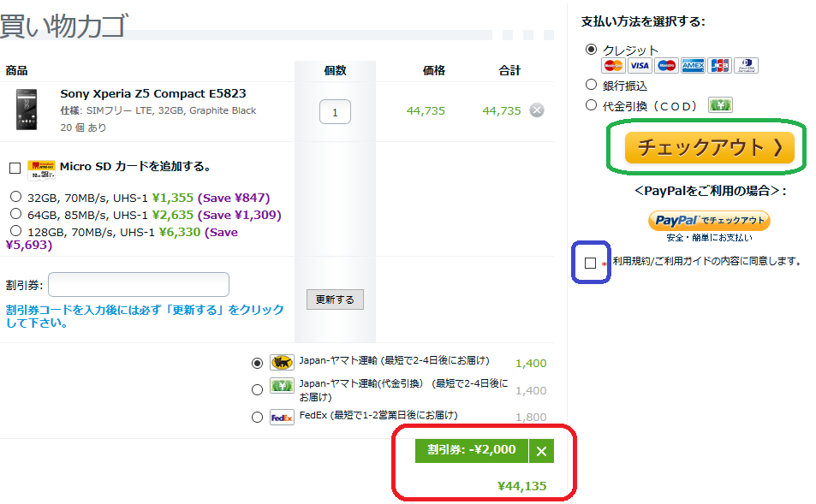Check out with the PayPal button
The width and height of the screenshot is (816, 504).
pyautogui.click(x=709, y=221)
